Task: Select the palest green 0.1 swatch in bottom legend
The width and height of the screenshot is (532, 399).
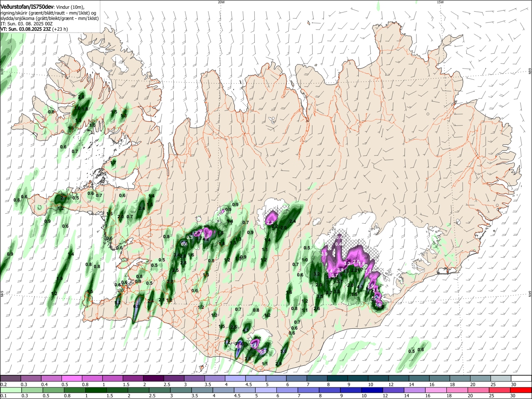Action: [x=10, y=390]
